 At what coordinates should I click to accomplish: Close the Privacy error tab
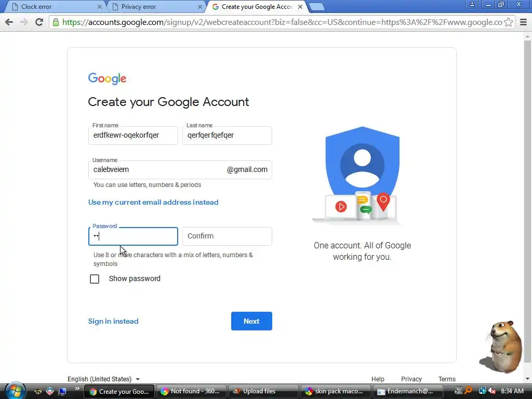point(200,7)
